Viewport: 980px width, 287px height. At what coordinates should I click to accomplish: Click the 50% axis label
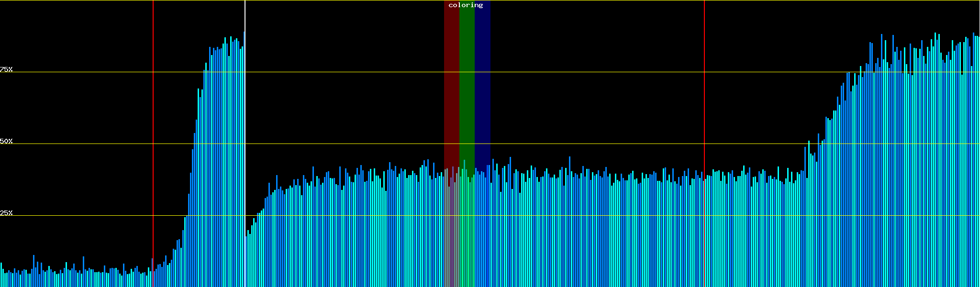point(6,141)
